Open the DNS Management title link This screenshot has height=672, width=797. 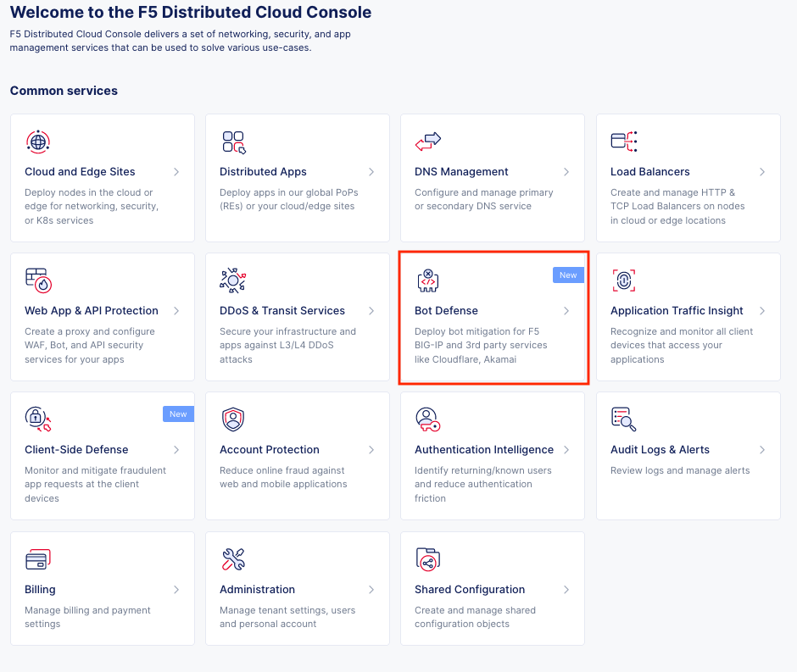pos(461,172)
